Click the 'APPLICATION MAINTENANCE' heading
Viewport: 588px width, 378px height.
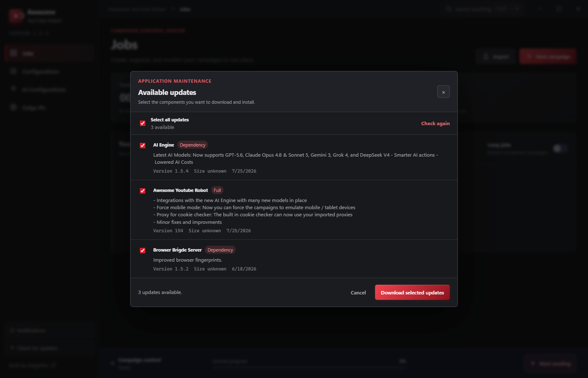tap(175, 81)
